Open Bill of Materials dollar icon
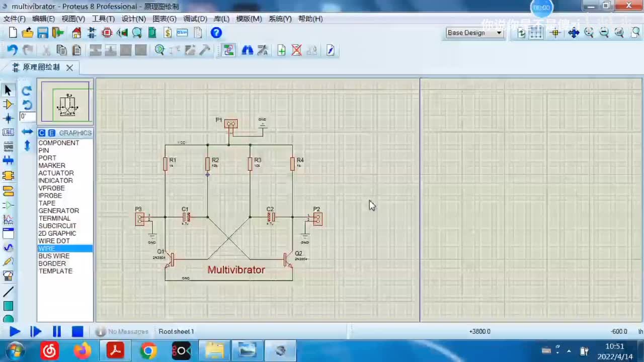Screen dimensions: 644x362 coord(168,33)
